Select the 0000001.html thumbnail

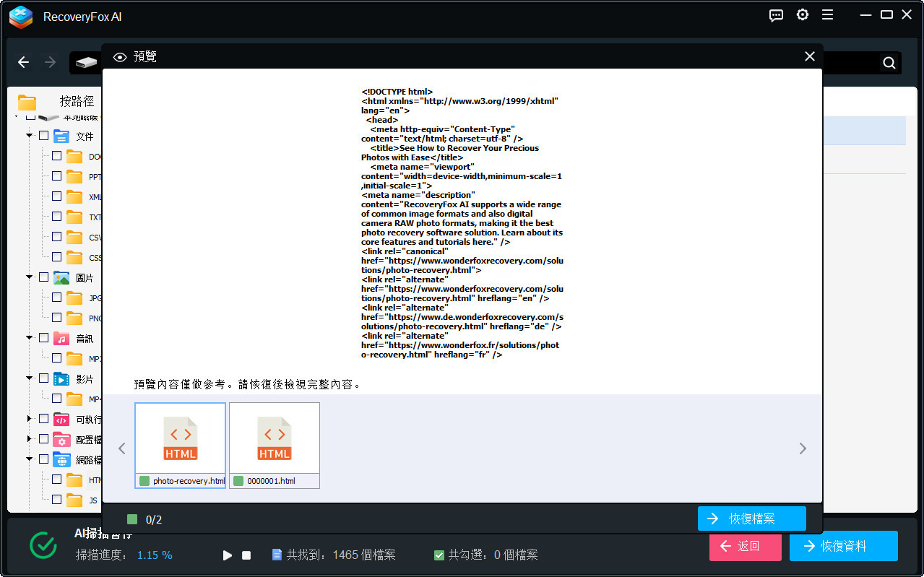click(x=274, y=438)
